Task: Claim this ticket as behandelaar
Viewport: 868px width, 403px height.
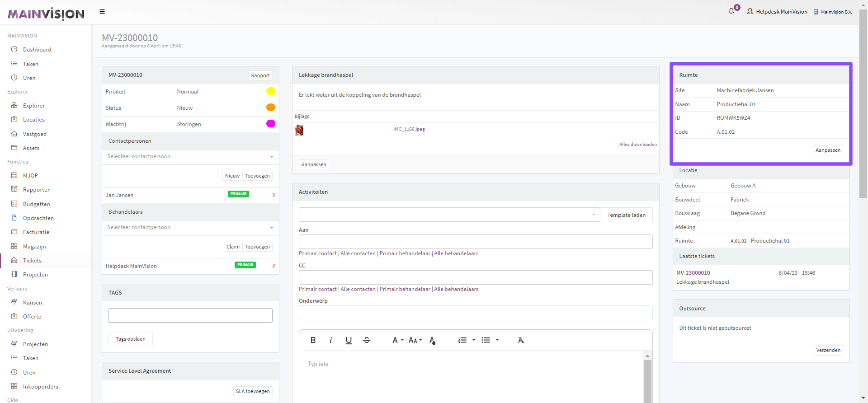Action: 233,247
